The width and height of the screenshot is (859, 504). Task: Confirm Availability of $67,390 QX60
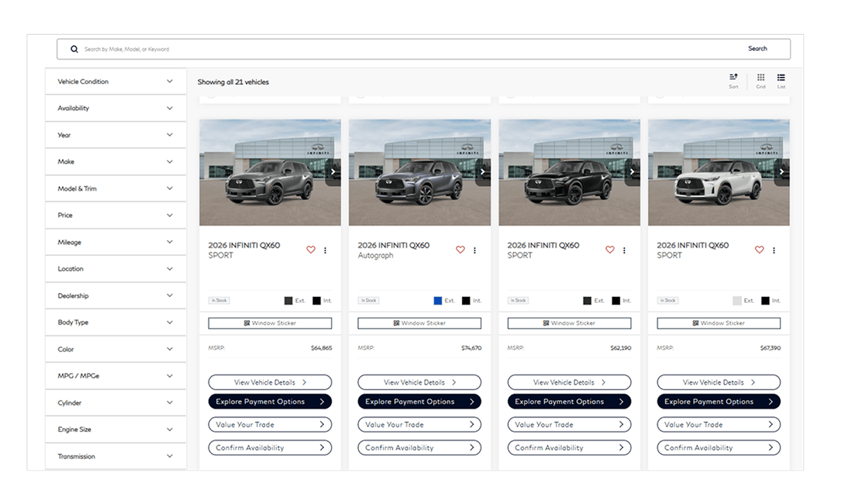point(719,447)
